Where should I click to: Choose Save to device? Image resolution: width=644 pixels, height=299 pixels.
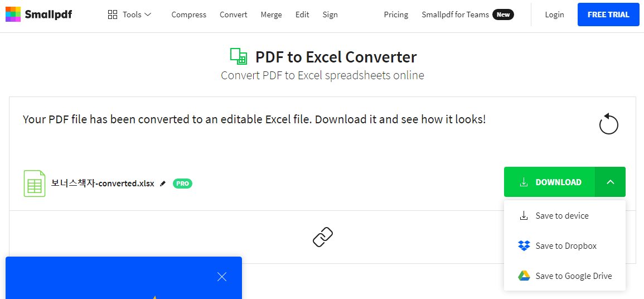point(565,216)
